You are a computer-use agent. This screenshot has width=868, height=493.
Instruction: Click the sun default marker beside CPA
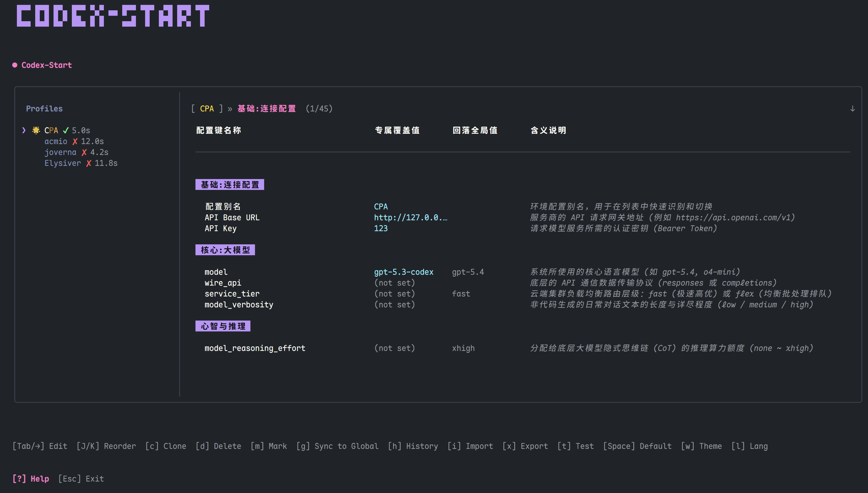coord(36,130)
